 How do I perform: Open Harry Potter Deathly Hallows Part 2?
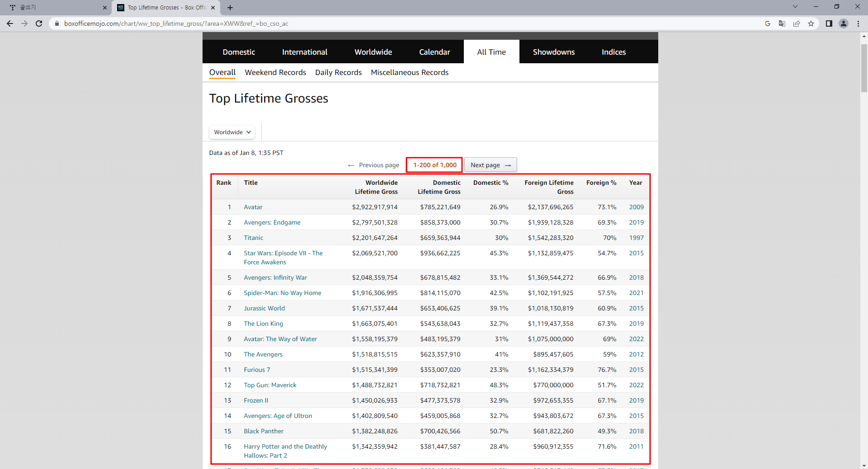point(285,451)
